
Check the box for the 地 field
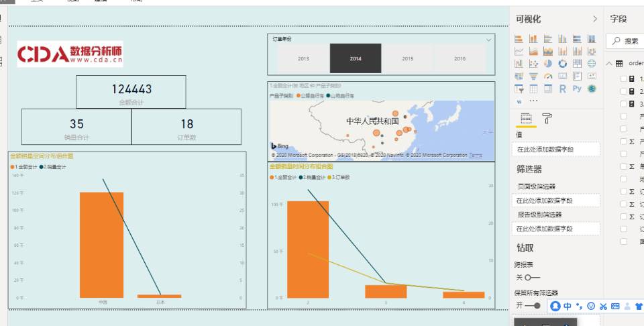pos(623,179)
